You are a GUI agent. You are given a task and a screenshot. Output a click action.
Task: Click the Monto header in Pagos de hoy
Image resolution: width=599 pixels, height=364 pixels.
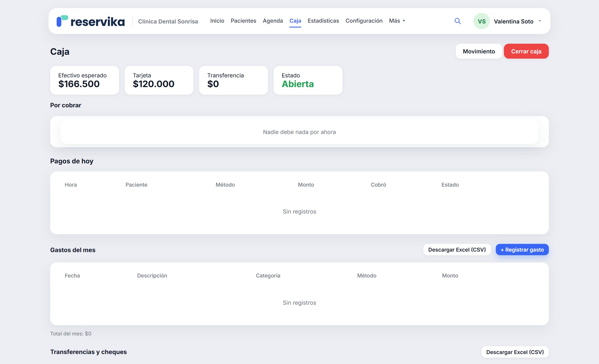pos(306,185)
